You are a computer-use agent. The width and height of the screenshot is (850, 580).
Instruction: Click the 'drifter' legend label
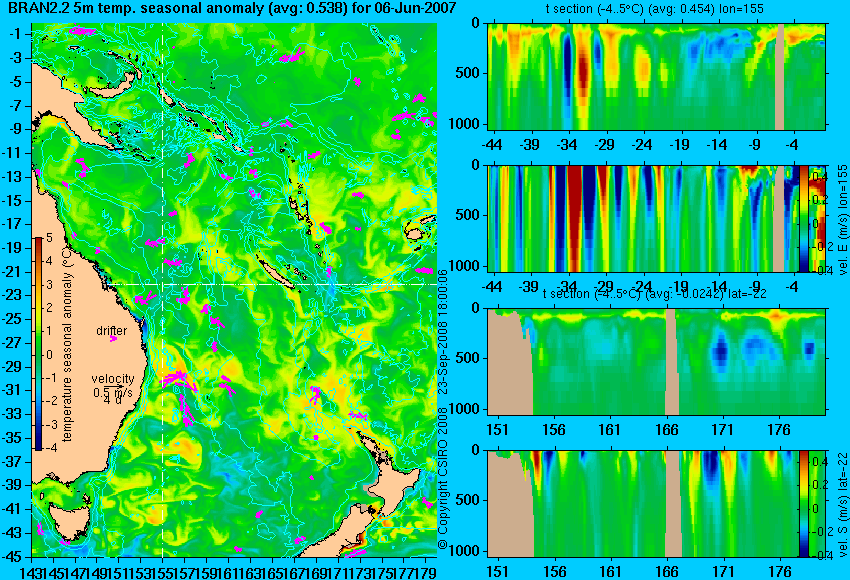[x=112, y=331]
